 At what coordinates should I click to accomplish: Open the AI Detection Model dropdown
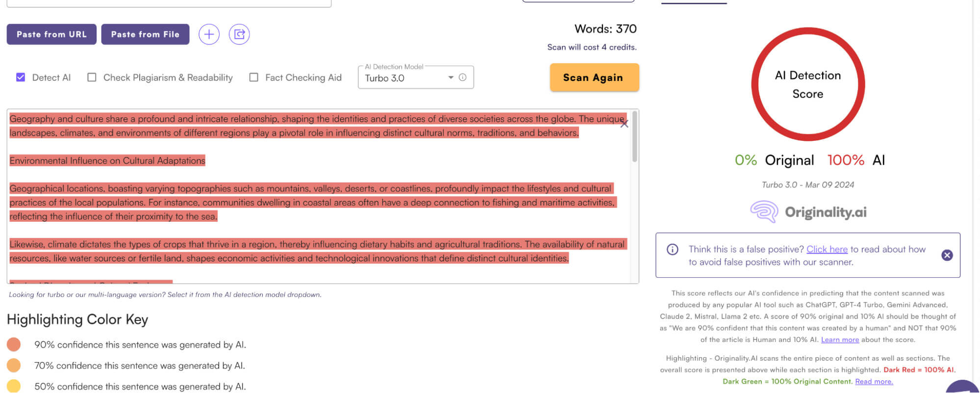[x=406, y=78]
